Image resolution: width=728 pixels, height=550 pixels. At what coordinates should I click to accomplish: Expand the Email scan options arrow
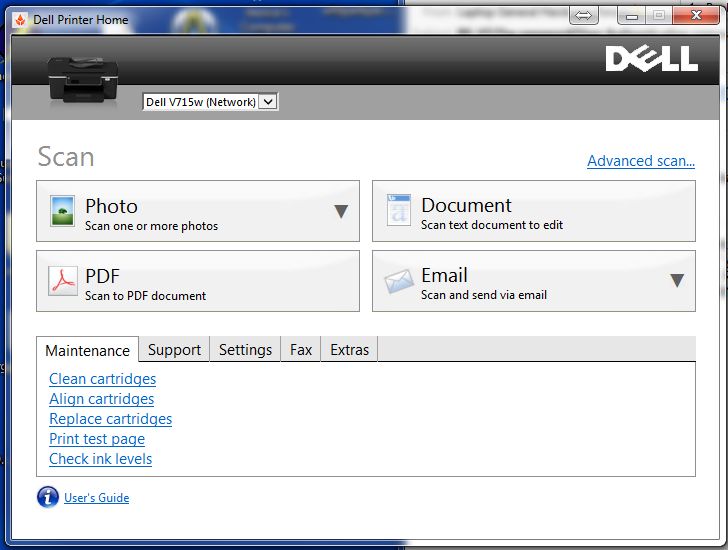click(677, 280)
